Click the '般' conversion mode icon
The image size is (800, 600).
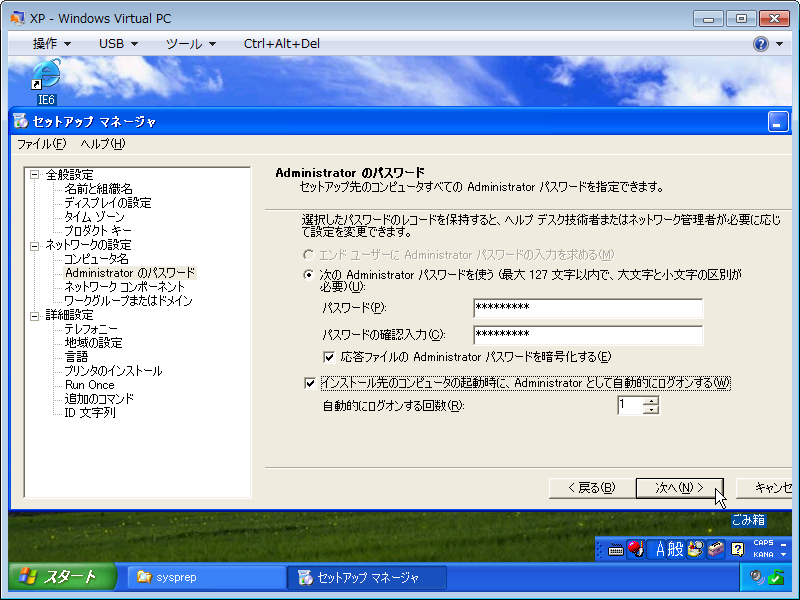(676, 549)
